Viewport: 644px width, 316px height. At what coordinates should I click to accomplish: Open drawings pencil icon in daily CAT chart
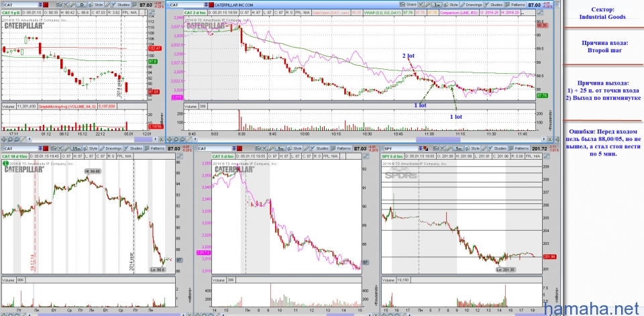coord(107,5)
